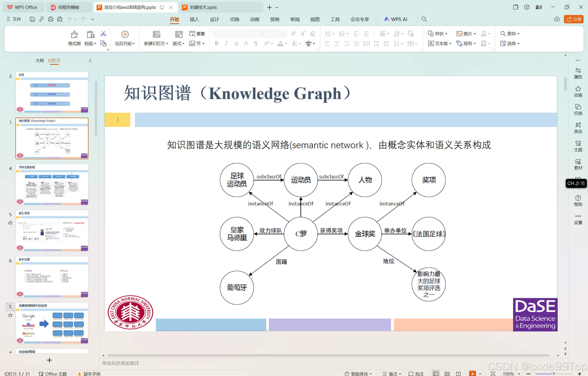Viewport: 588px width, 376px height.
Task: Click the Format Painter (格式刷) icon
Action: [74, 35]
